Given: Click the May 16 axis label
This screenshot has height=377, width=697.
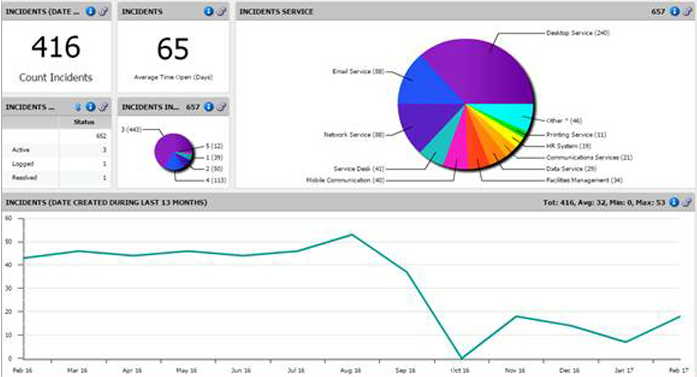Looking at the screenshot, I should [186, 370].
